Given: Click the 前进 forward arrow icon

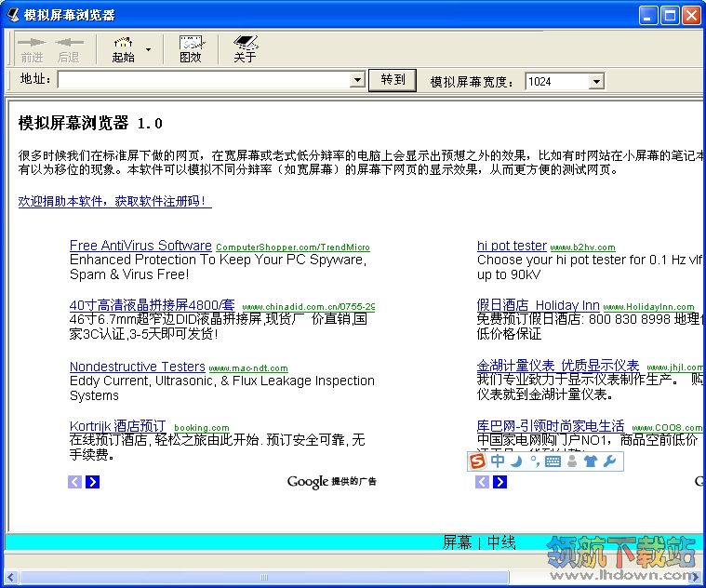Looking at the screenshot, I should pos(32,43).
